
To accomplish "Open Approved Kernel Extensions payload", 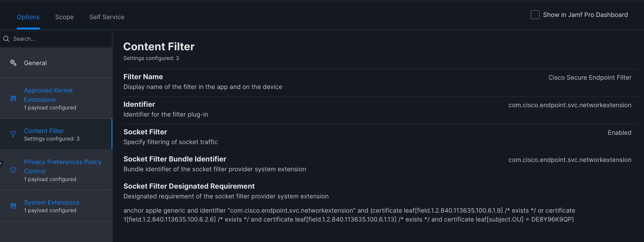I will [x=56, y=99].
